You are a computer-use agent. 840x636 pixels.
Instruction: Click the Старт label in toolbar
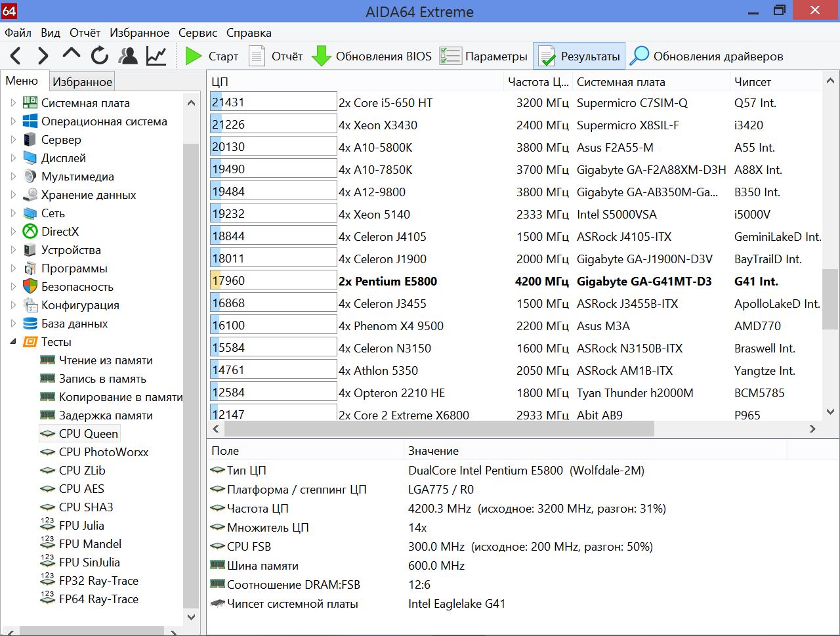[x=224, y=56]
